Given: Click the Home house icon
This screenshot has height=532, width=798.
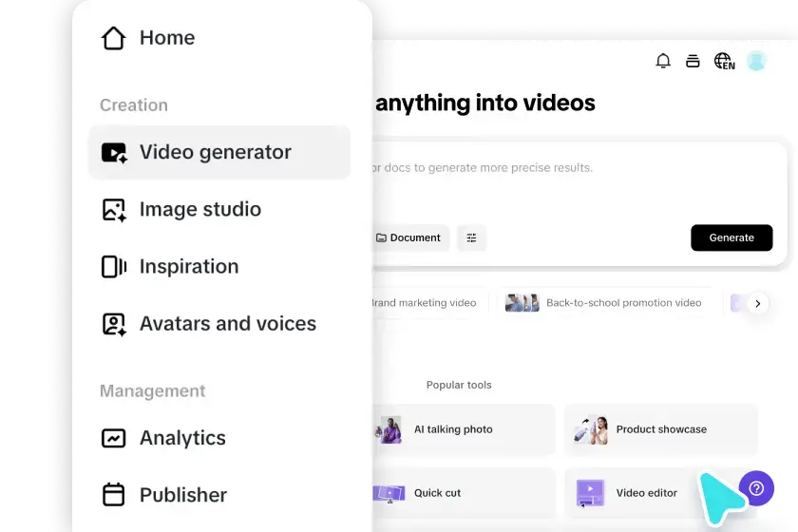Looking at the screenshot, I should pyautogui.click(x=113, y=38).
